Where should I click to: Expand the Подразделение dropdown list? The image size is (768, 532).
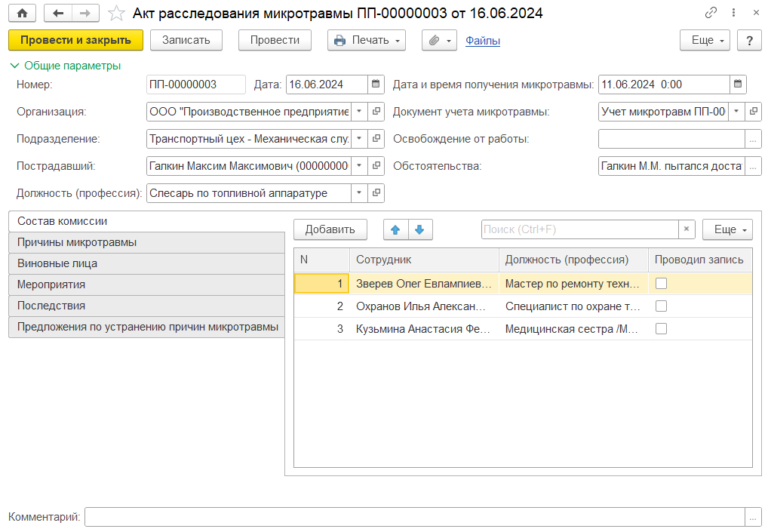pos(359,139)
